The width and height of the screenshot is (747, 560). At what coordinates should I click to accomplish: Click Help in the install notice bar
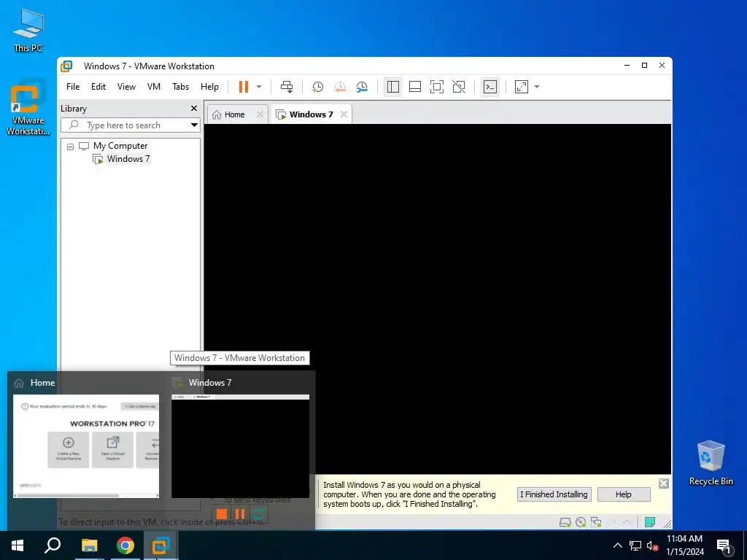tap(624, 494)
